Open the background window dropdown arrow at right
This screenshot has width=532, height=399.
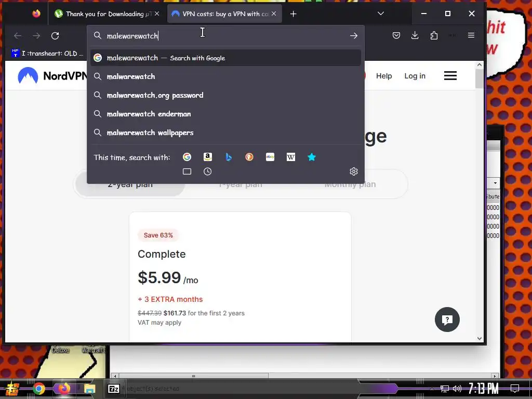point(495,183)
